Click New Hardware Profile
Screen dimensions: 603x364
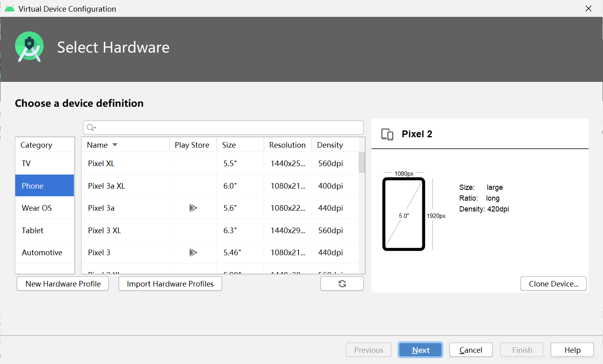click(x=63, y=284)
